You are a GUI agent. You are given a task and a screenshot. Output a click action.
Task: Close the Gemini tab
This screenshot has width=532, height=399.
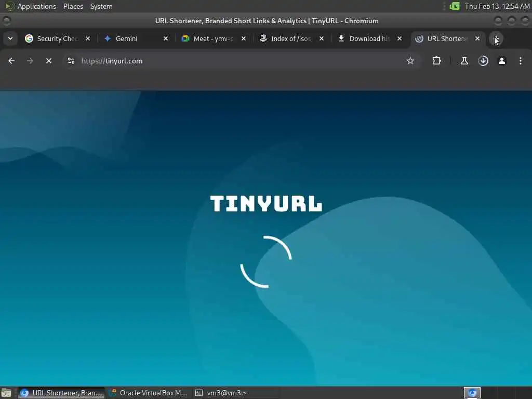coord(166,38)
